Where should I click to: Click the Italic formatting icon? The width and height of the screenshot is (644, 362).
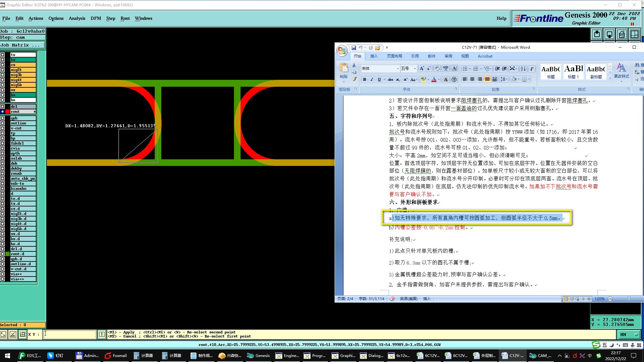pyautogui.click(x=372, y=80)
